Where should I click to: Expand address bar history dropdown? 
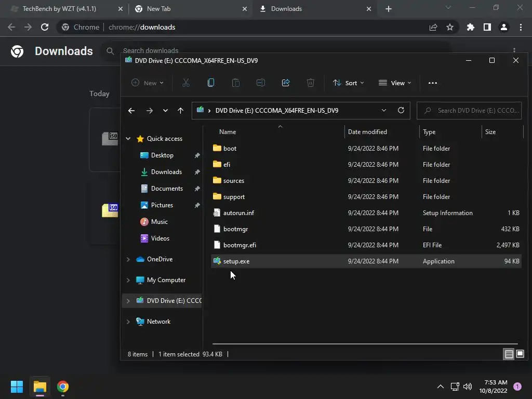point(384,110)
